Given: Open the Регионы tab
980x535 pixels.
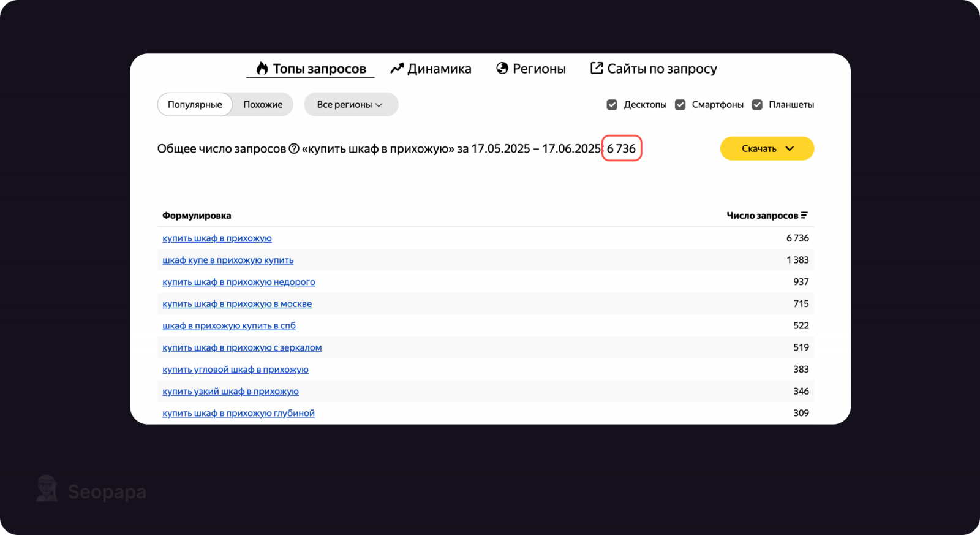Looking at the screenshot, I should (538, 69).
